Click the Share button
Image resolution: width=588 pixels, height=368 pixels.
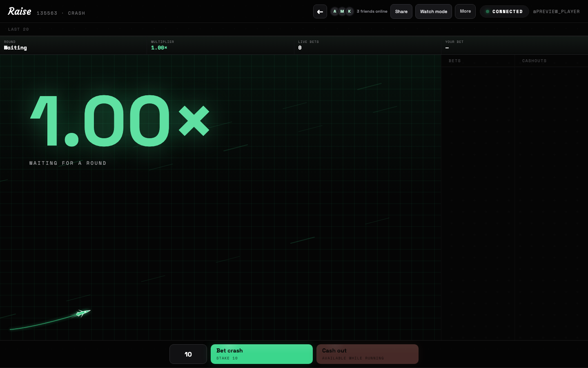click(x=401, y=11)
